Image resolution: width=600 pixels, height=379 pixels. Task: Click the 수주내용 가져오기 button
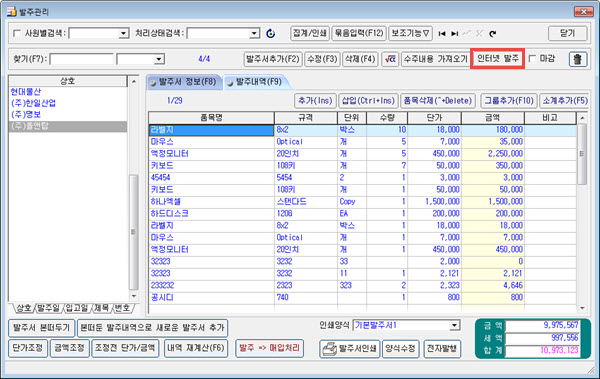tap(436, 59)
